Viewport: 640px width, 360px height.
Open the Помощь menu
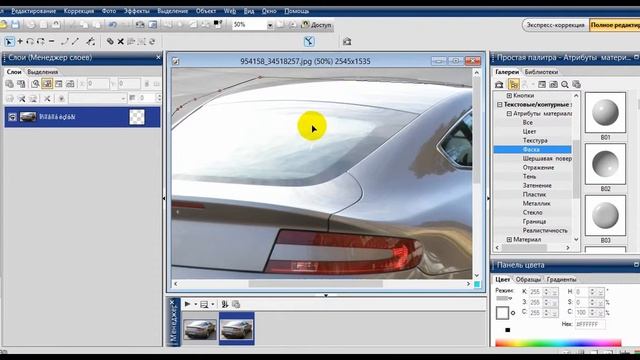click(296, 11)
